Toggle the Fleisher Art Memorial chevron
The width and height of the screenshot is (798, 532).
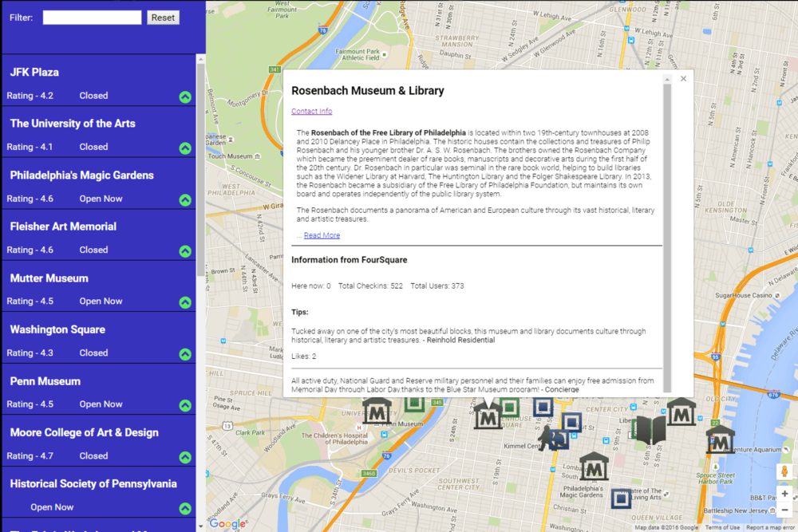pos(185,251)
